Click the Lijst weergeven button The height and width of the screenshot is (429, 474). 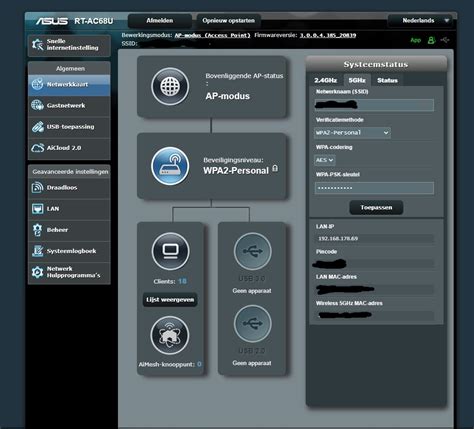(x=170, y=300)
